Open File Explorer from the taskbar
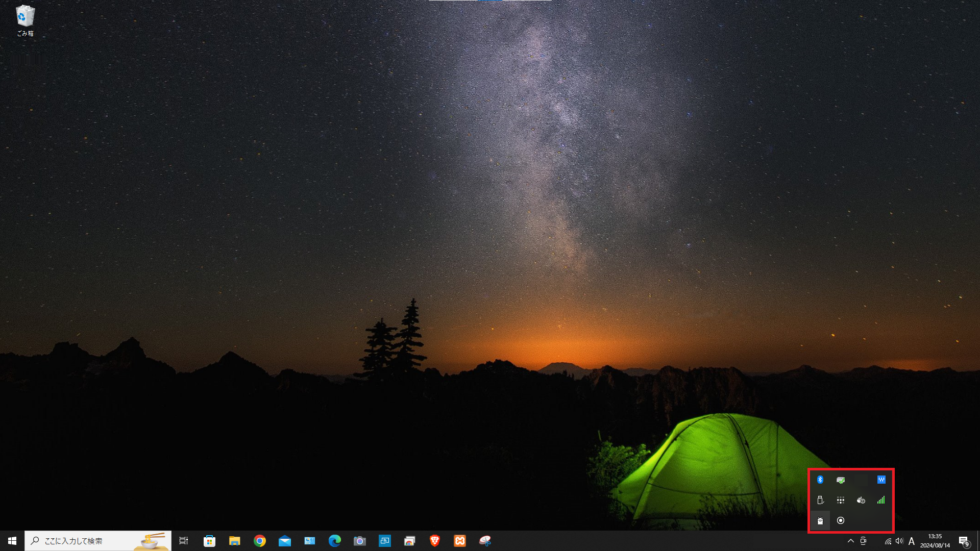The width and height of the screenshot is (980, 551). tap(234, 541)
